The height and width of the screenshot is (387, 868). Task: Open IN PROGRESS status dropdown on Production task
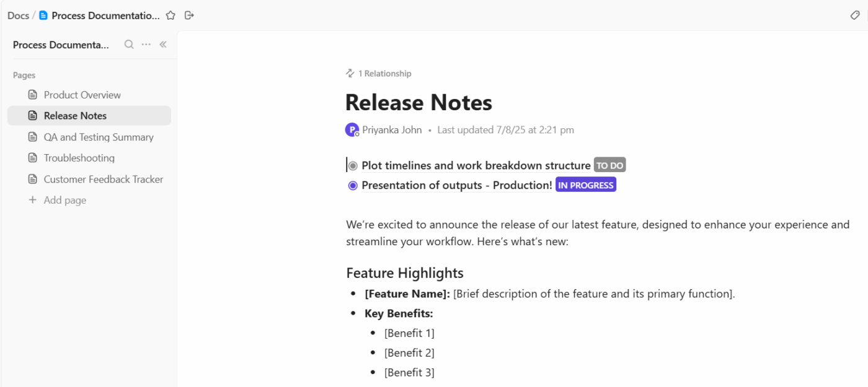pyautogui.click(x=585, y=184)
